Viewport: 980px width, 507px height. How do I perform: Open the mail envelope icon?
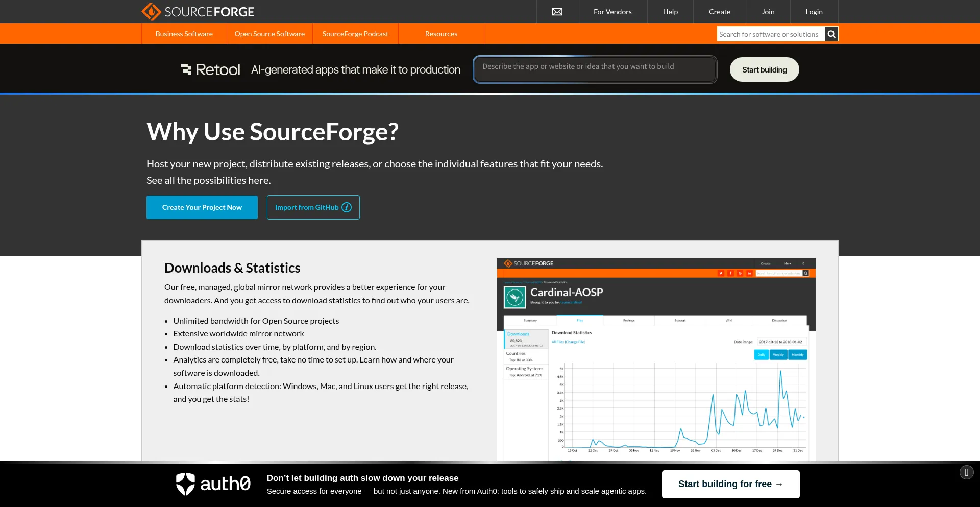(557, 12)
